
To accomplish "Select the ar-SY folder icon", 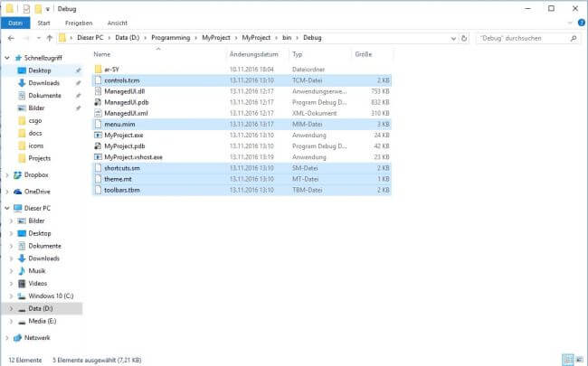I will click(x=99, y=70).
